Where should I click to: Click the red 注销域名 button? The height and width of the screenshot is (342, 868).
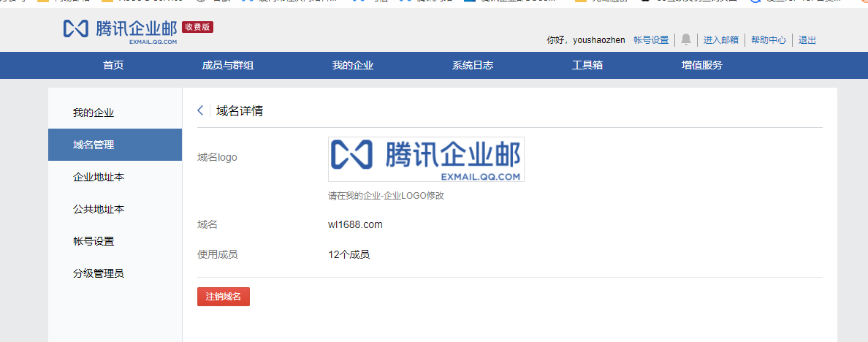[x=224, y=297]
